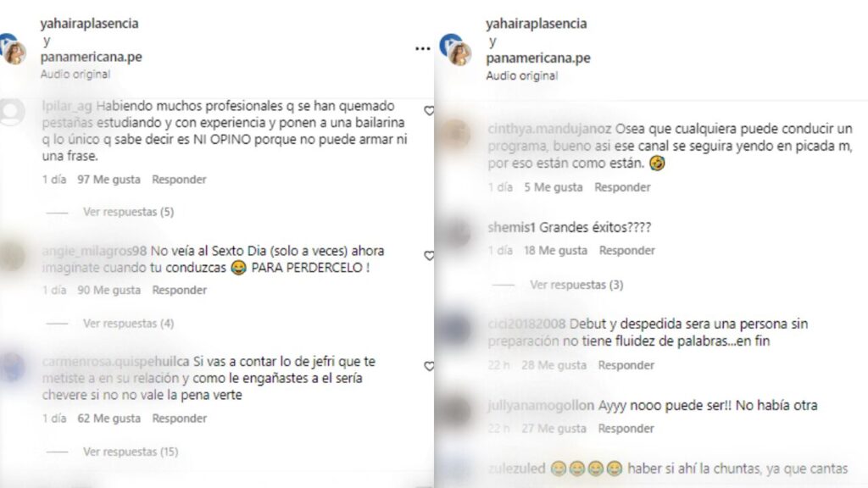The width and height of the screenshot is (868, 488).
Task: Reply to cici20182008's comment
Action: click(x=626, y=365)
